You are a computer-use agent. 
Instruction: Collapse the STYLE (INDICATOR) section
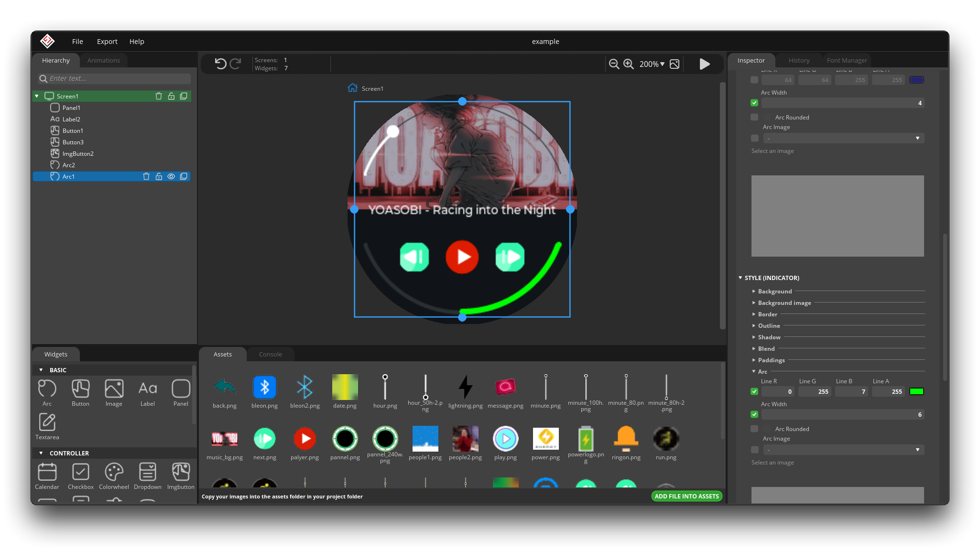(x=740, y=278)
